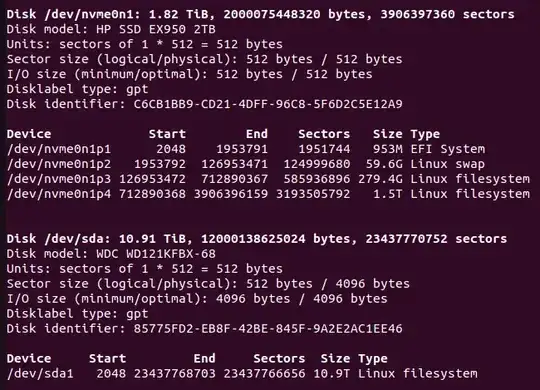
Task: Click the sda disk identifier GUID
Action: (268, 329)
